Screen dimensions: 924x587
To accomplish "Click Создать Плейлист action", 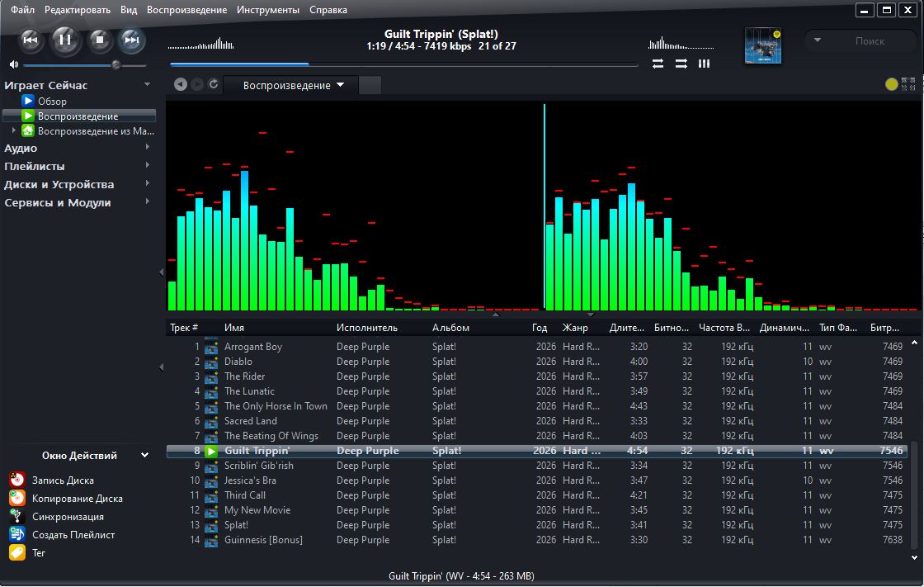I will click(x=73, y=534).
